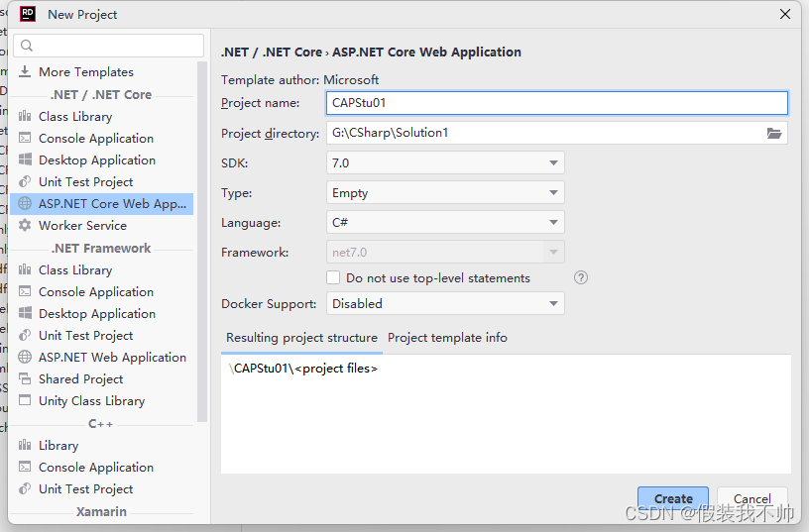Click .NET Framework Class Library icon

pyautogui.click(x=25, y=269)
